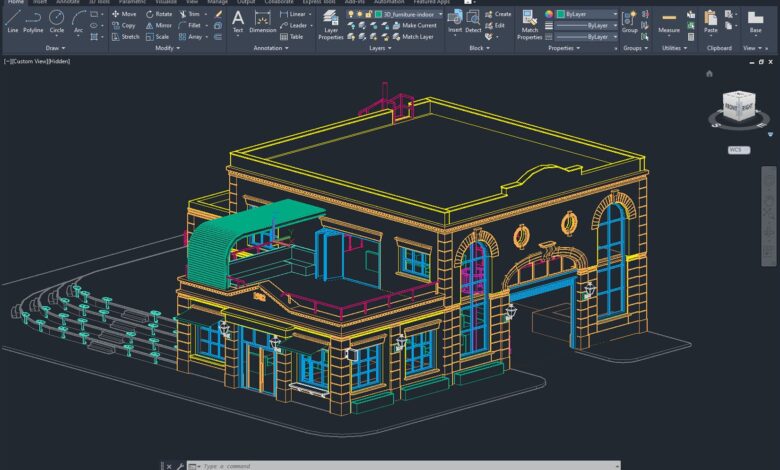Click the Leader annotation button
780x470 pixels.
click(293, 25)
